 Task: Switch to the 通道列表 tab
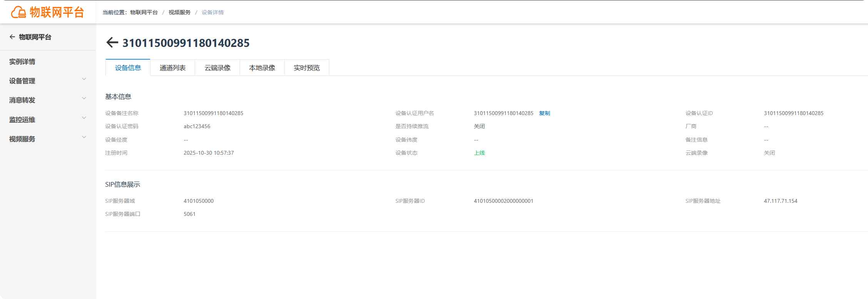click(173, 68)
